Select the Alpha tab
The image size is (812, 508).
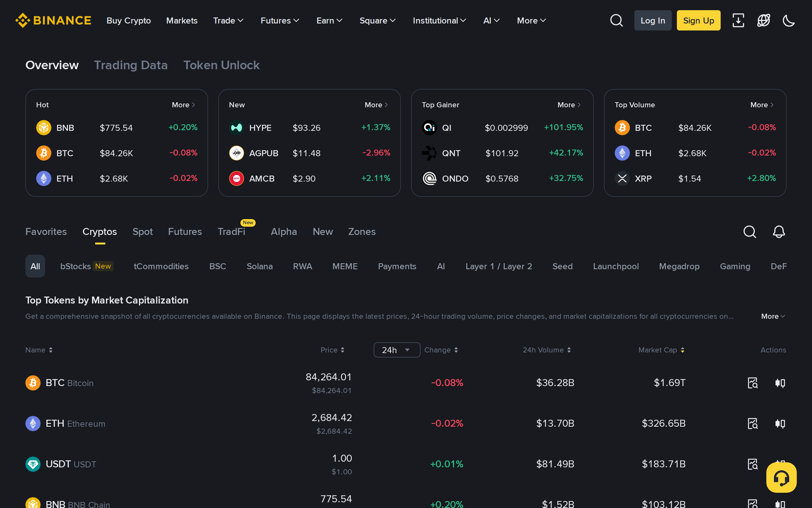pos(284,231)
